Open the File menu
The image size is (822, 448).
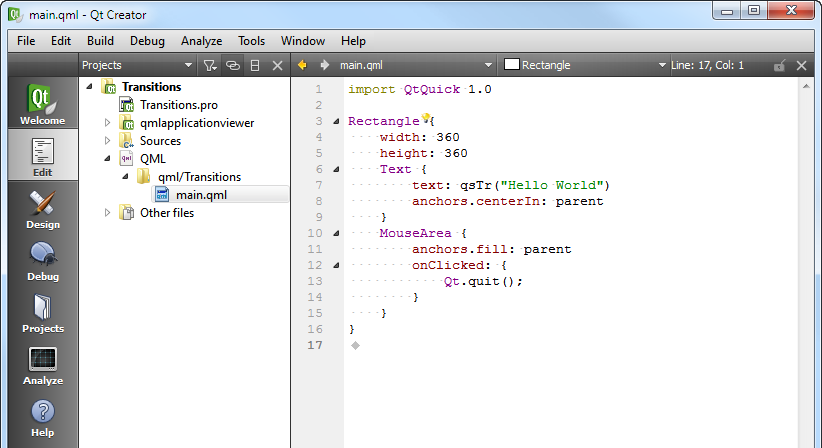26,41
